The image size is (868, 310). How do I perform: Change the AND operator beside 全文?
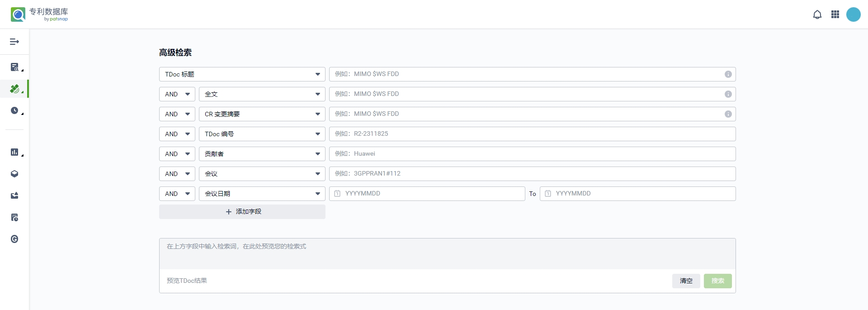point(177,94)
